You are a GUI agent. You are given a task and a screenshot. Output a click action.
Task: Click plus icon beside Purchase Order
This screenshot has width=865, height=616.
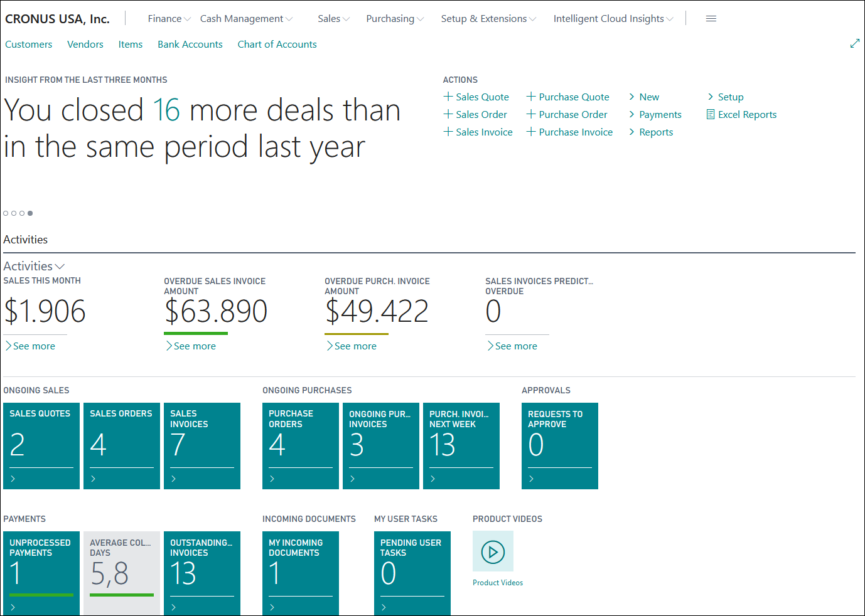[x=530, y=114]
